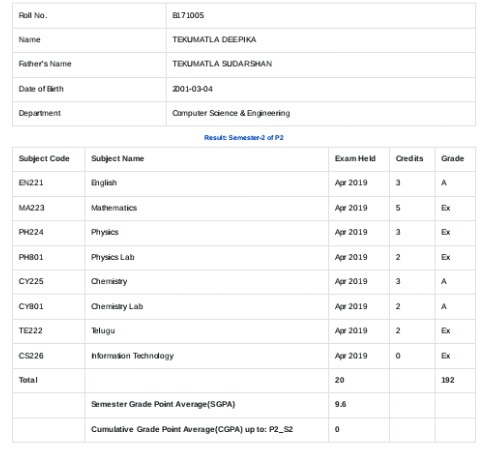Click the Information Technology subject name
480x461 pixels.
132,356
